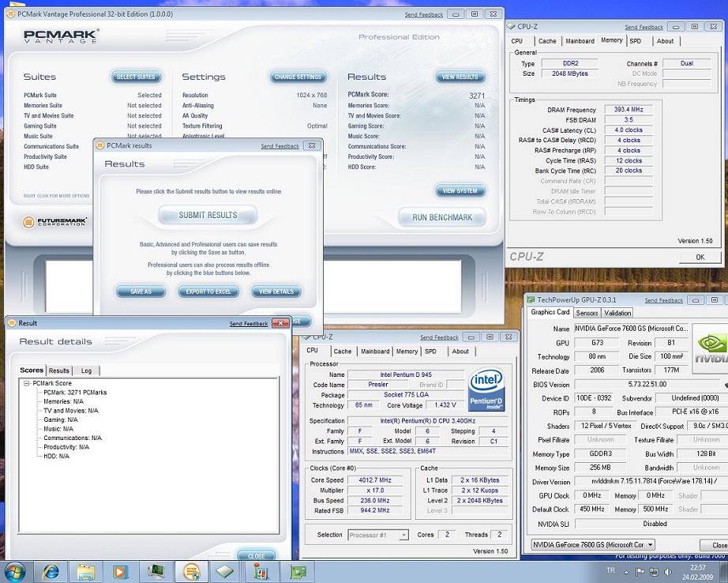Click the View Results button

[x=460, y=77]
